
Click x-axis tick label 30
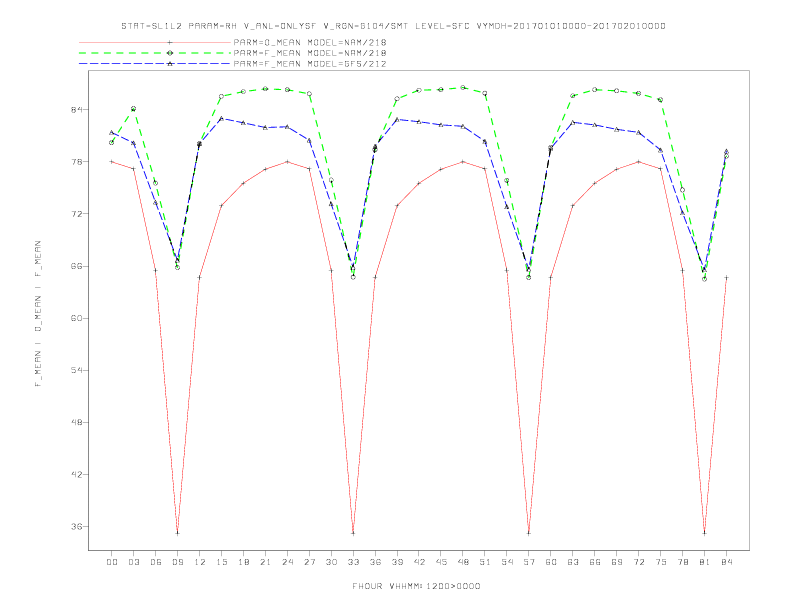coord(331,562)
